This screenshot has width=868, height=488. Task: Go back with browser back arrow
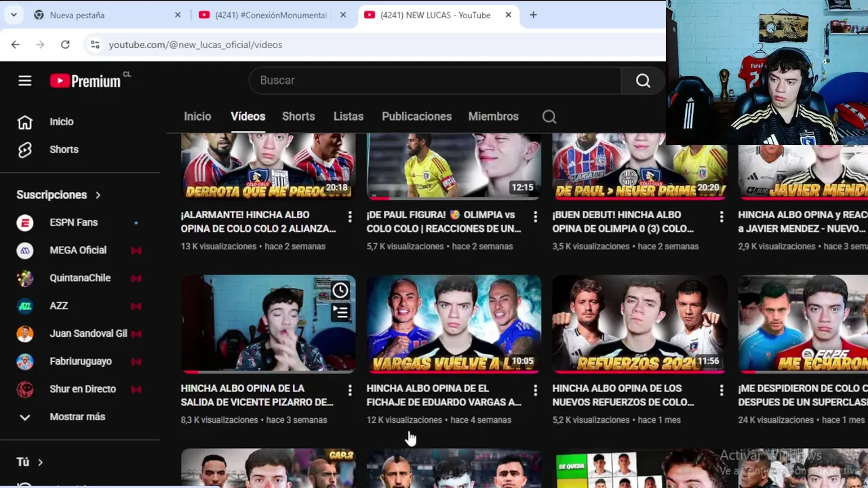point(16,45)
